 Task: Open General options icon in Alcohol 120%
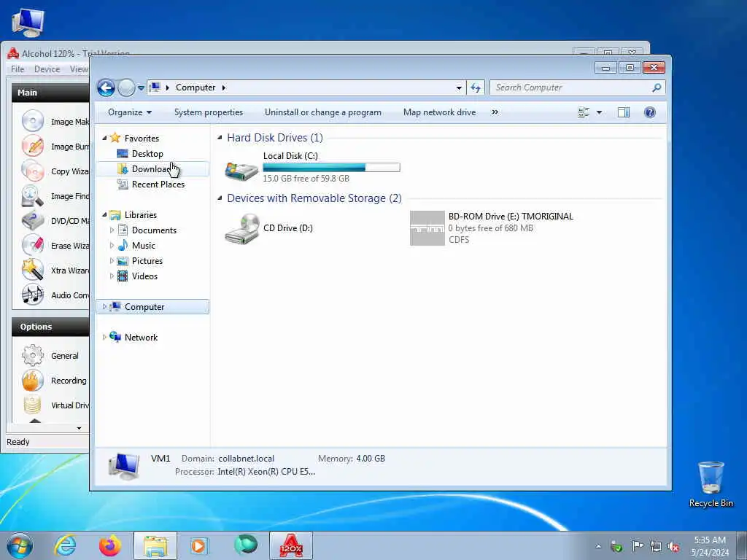(32, 355)
